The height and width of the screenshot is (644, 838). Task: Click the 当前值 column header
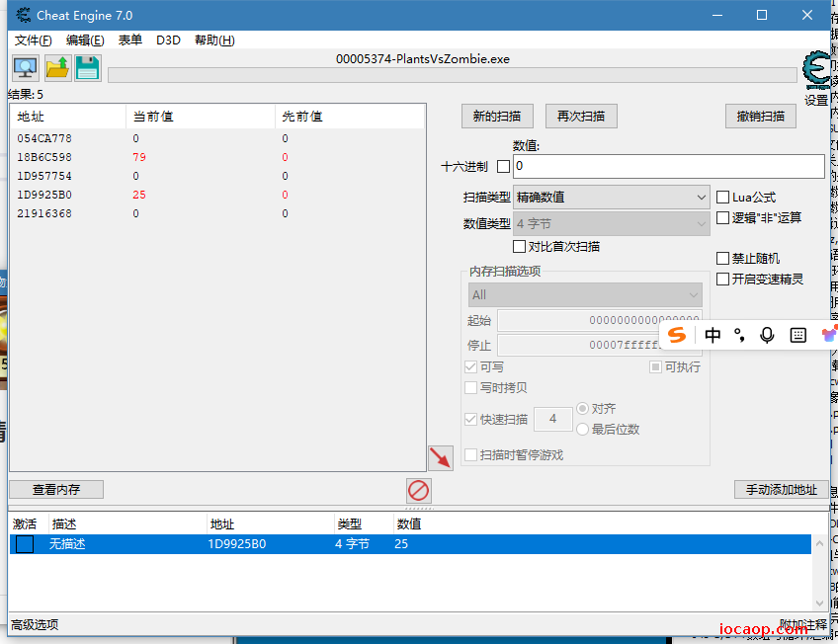tap(201, 117)
